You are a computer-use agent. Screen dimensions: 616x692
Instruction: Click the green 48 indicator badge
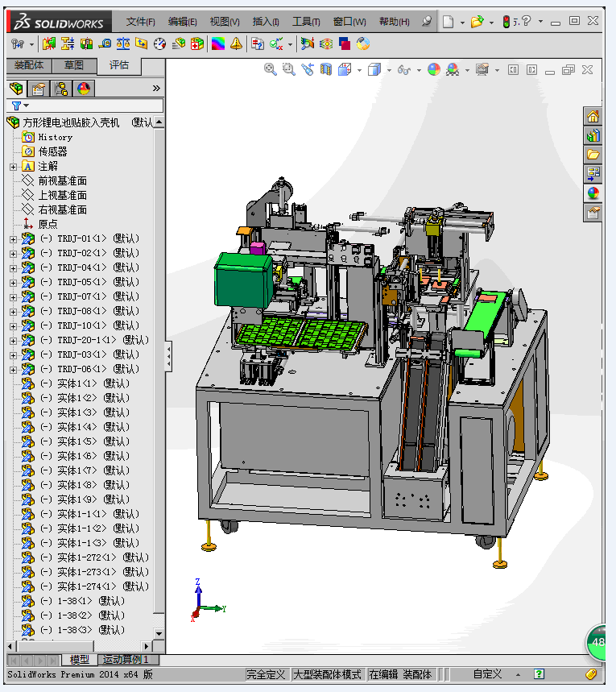click(x=597, y=643)
